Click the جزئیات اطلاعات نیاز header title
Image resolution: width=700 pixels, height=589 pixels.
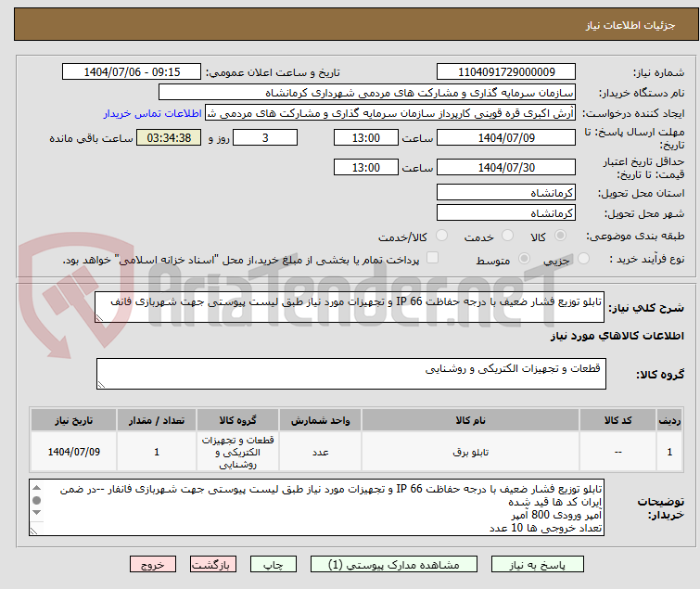(x=630, y=25)
